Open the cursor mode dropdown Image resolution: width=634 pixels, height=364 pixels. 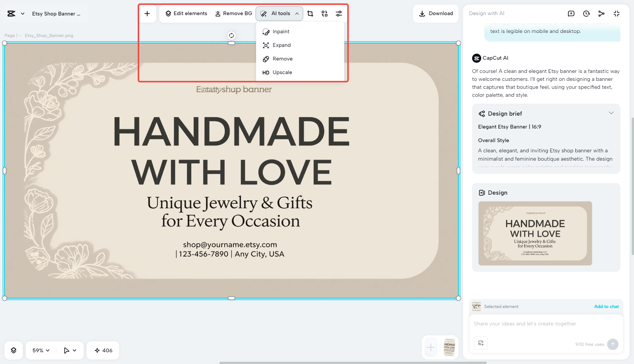(70, 350)
